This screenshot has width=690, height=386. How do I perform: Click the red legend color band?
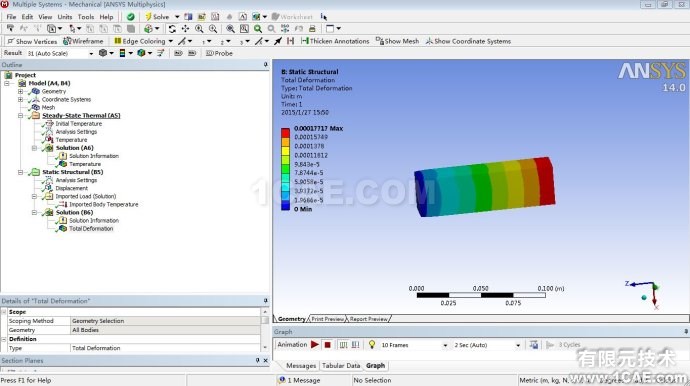pos(285,132)
